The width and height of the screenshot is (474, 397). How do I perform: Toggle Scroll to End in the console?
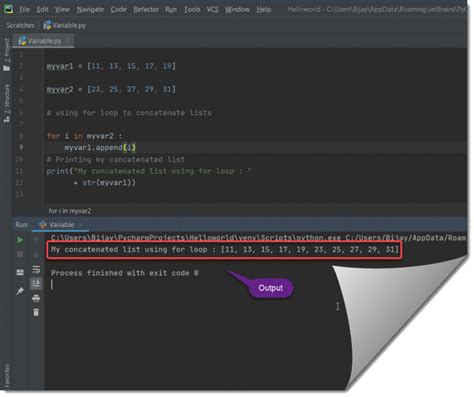[36, 284]
